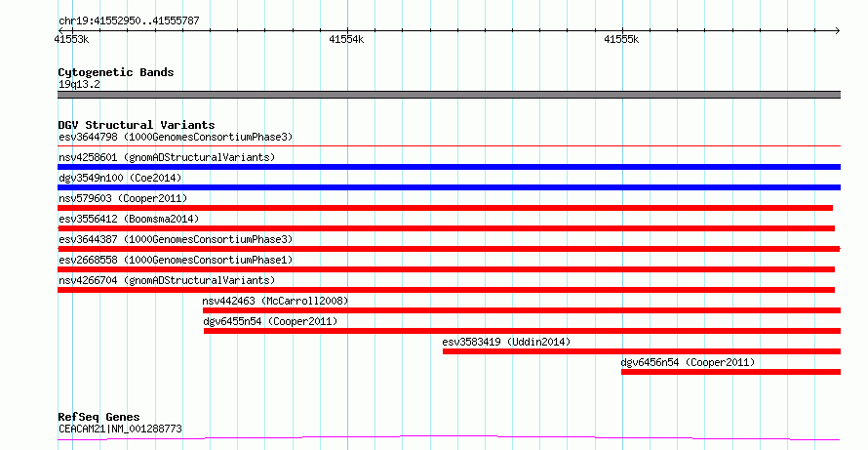
Task: Click the 41555k ruler tick label
Action: coord(621,39)
